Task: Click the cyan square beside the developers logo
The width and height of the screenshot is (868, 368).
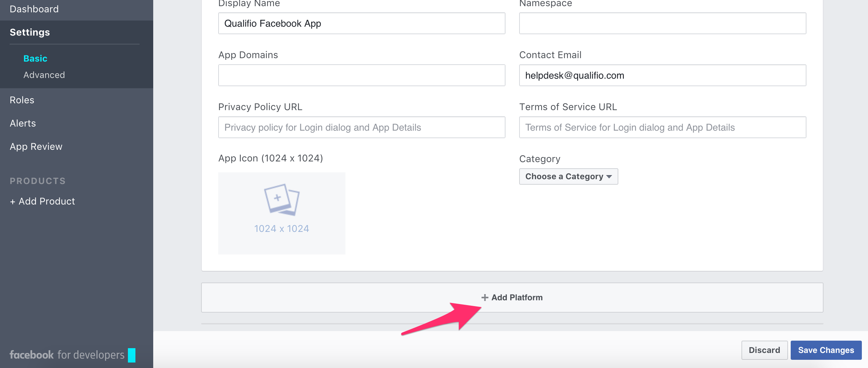Action: [132, 355]
